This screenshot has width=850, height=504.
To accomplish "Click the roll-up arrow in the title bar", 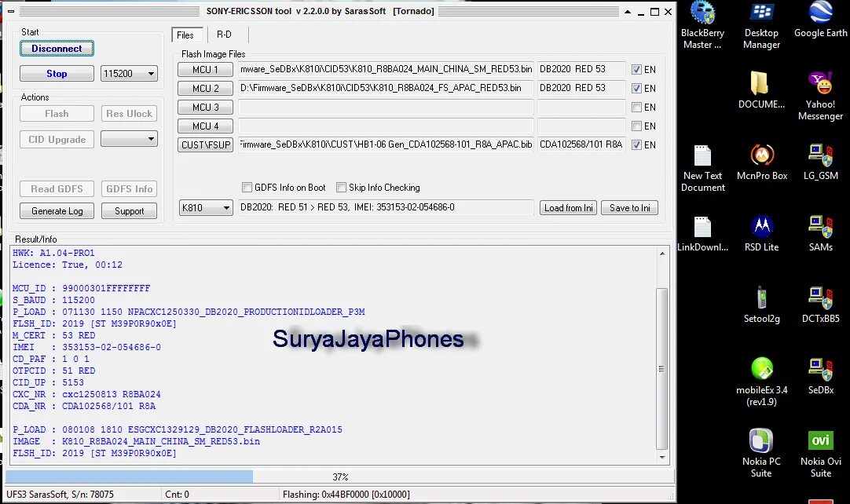I will 627,11.
